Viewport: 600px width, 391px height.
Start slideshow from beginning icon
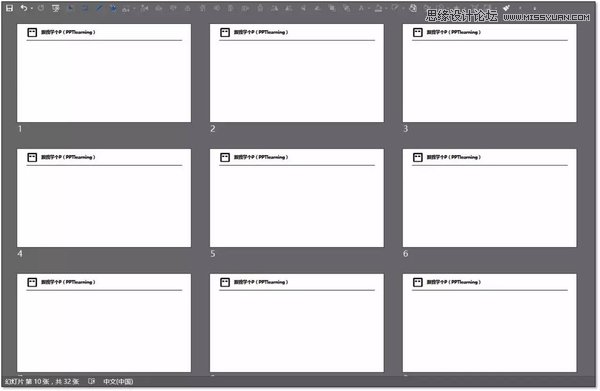pyautogui.click(x=56, y=8)
